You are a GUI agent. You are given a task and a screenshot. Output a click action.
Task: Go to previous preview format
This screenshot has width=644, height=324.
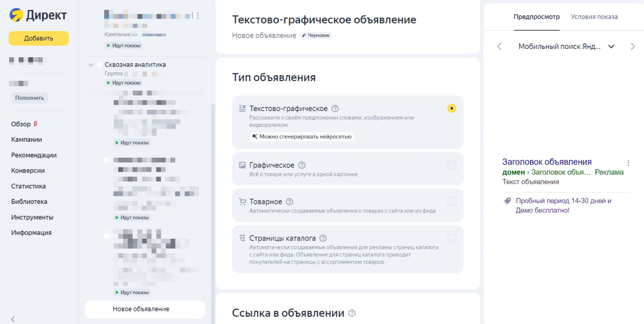pyautogui.click(x=499, y=46)
